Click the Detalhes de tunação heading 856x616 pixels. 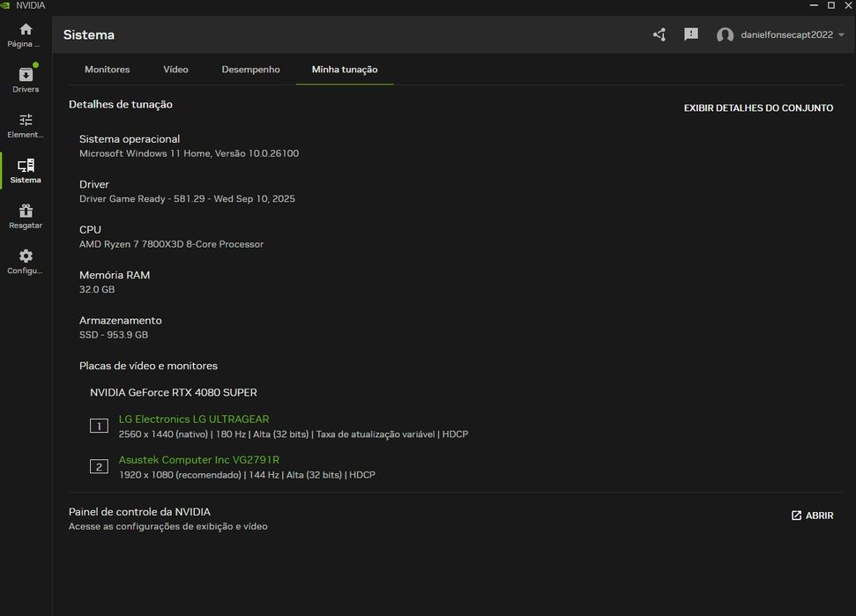coord(121,104)
